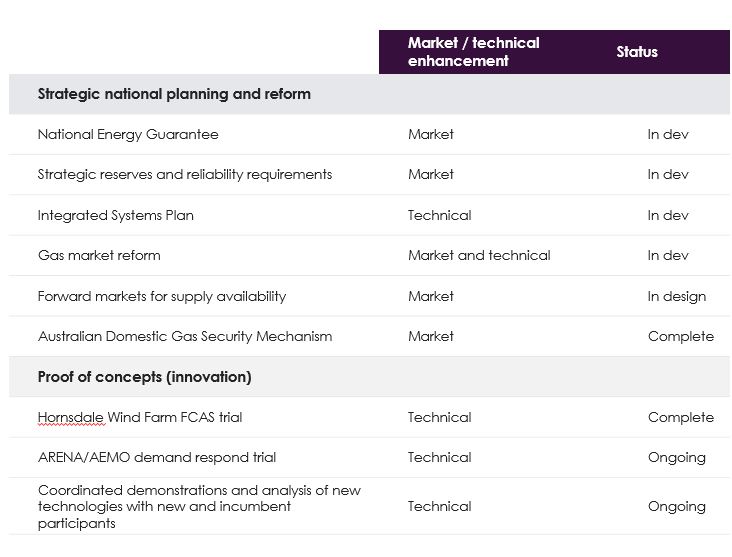Click 'Gas market reform' row label

99,255
